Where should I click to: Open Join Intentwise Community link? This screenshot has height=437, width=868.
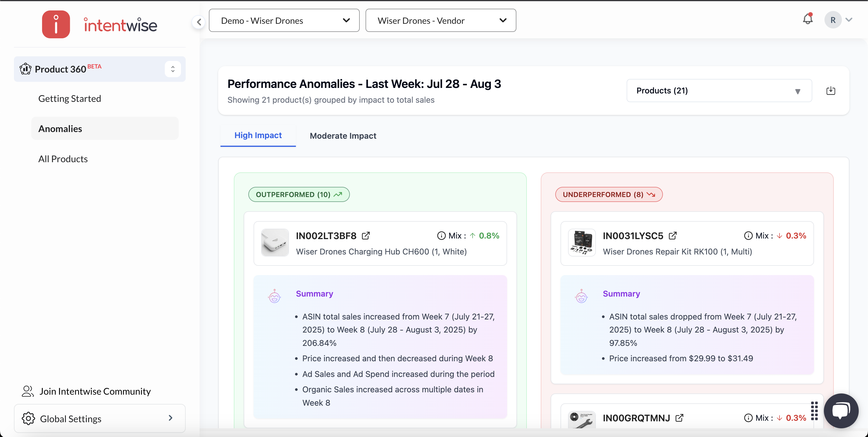point(95,391)
